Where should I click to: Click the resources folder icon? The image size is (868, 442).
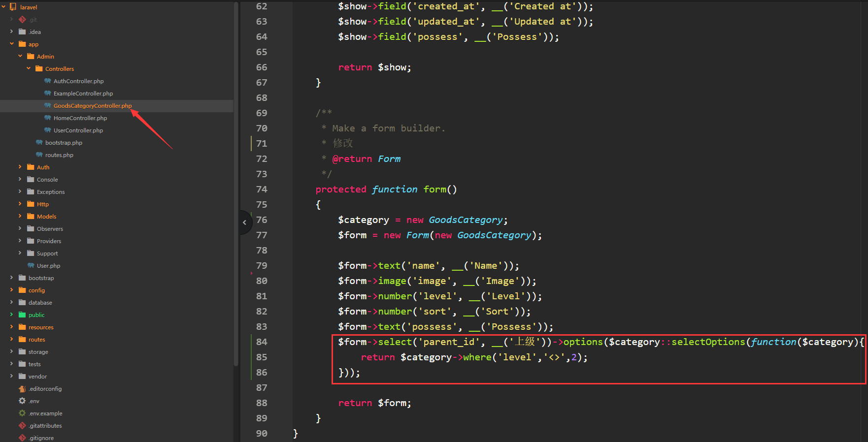pos(22,327)
